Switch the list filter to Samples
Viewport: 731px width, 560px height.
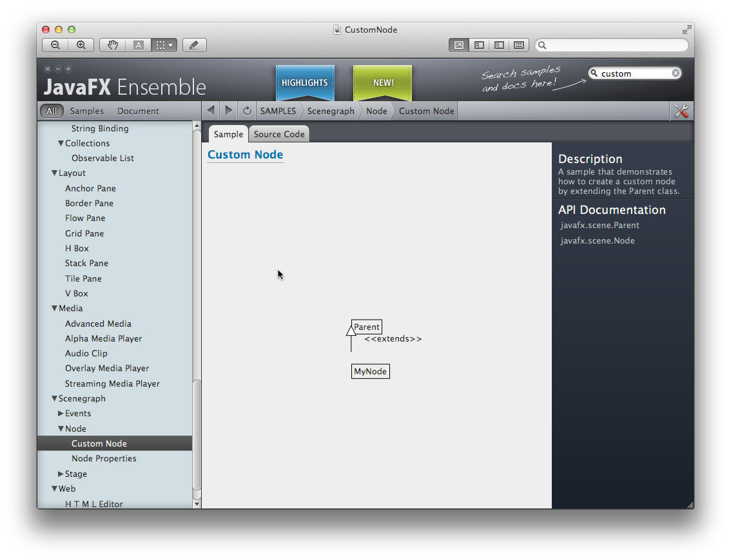pos(87,111)
